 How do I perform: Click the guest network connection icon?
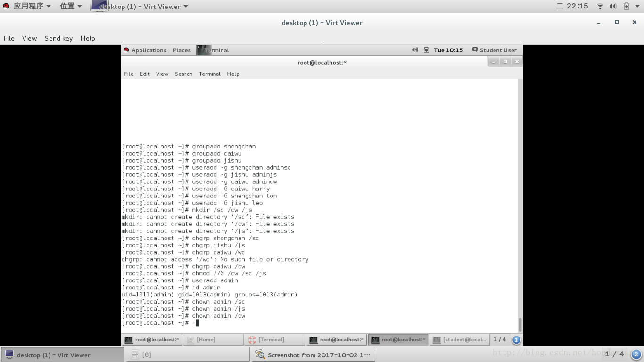(426, 50)
